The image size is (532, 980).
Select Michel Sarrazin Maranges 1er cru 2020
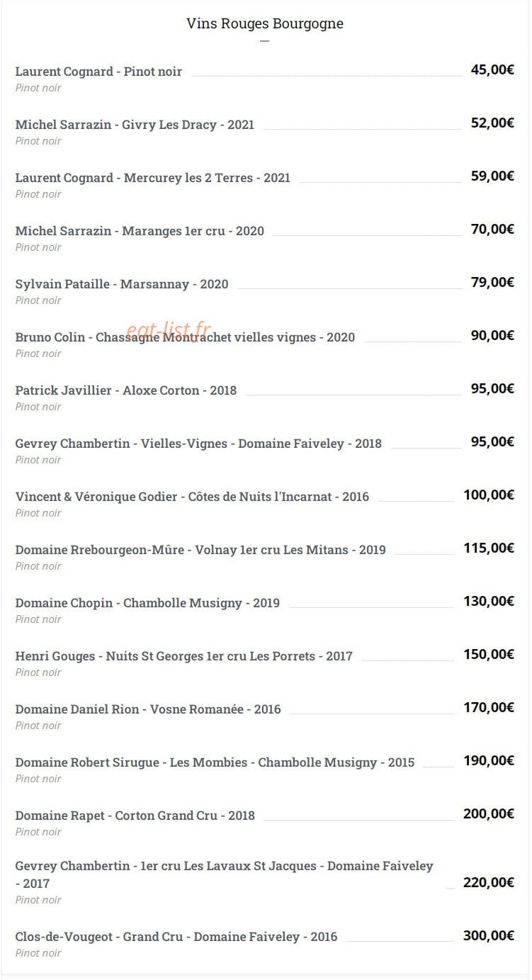coord(140,231)
